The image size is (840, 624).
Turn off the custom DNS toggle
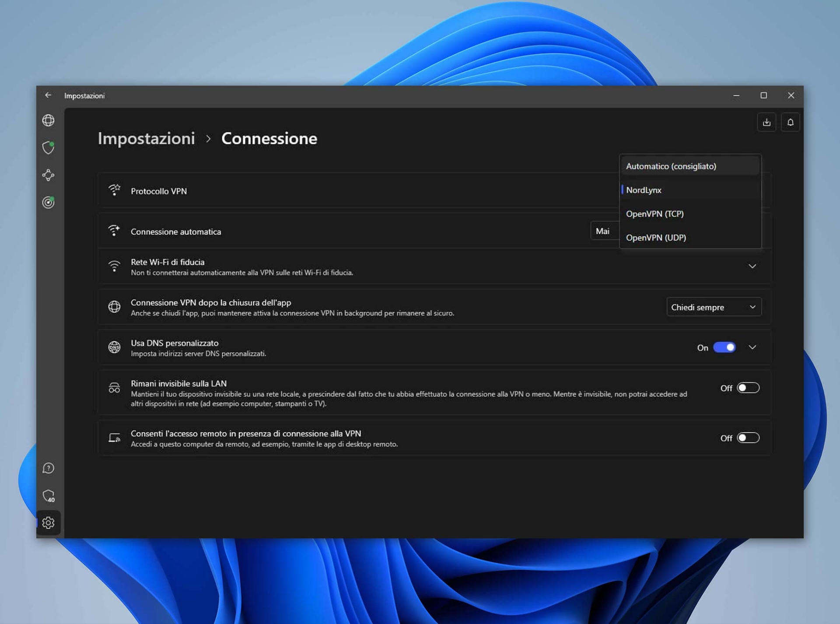(x=724, y=347)
